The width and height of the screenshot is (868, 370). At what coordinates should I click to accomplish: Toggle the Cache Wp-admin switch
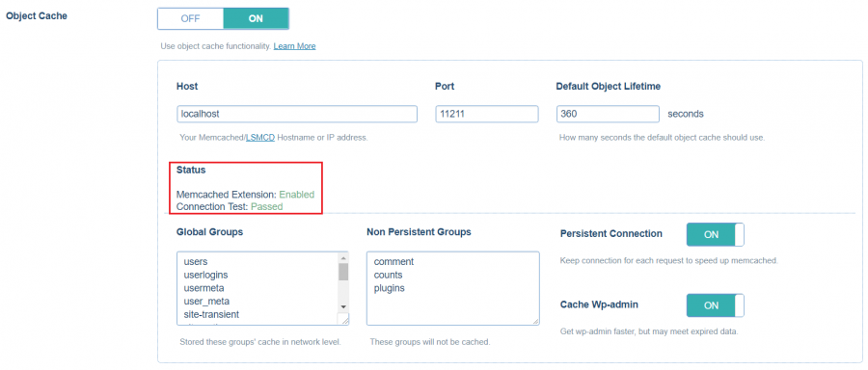click(x=716, y=305)
